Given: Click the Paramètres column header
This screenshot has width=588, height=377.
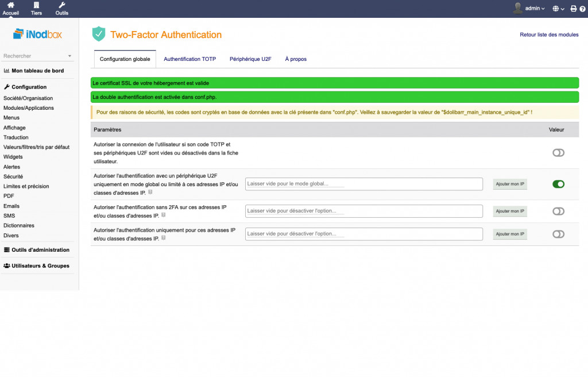Looking at the screenshot, I should pos(107,129).
